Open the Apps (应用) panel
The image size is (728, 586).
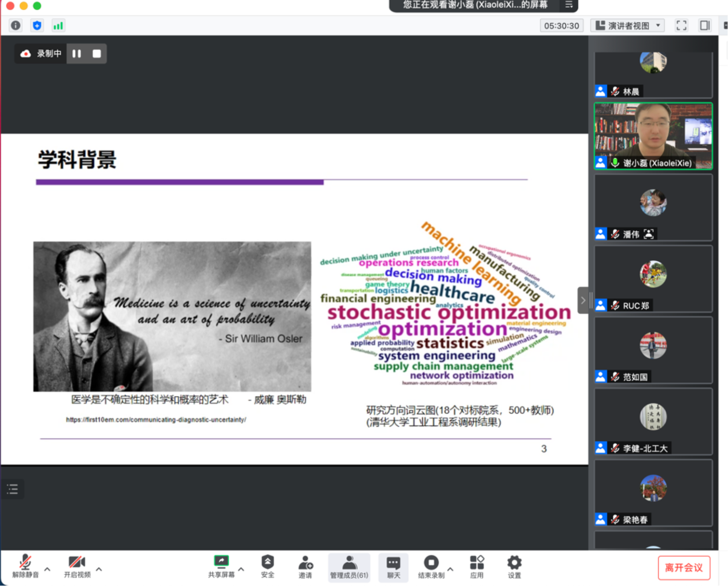476,566
